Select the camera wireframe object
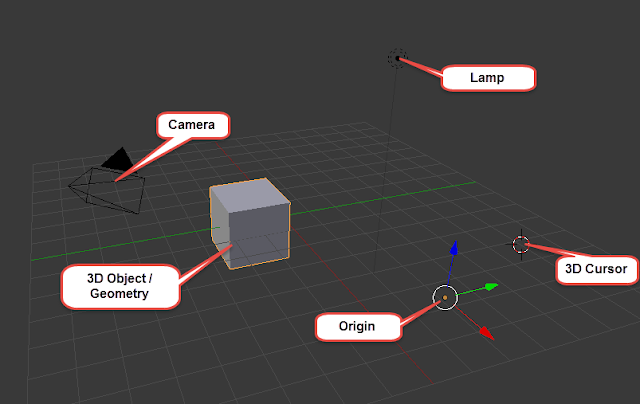640x404 pixels. point(107,181)
